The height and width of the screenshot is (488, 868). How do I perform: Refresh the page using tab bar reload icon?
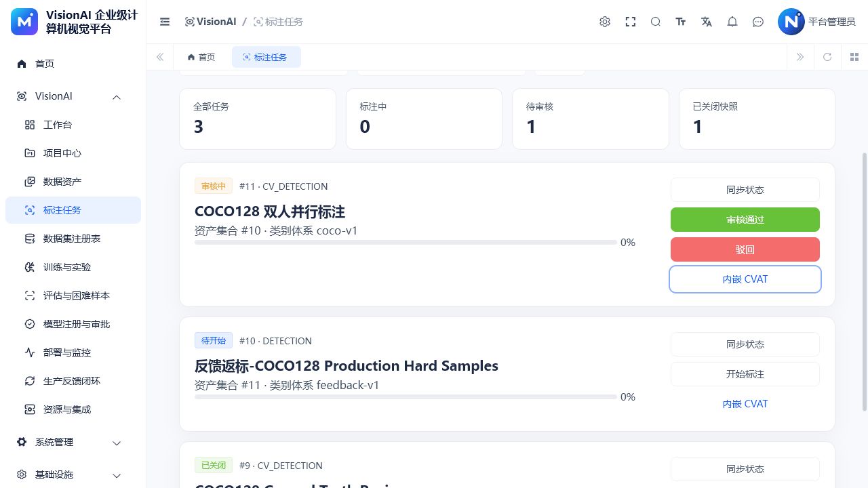(x=827, y=57)
